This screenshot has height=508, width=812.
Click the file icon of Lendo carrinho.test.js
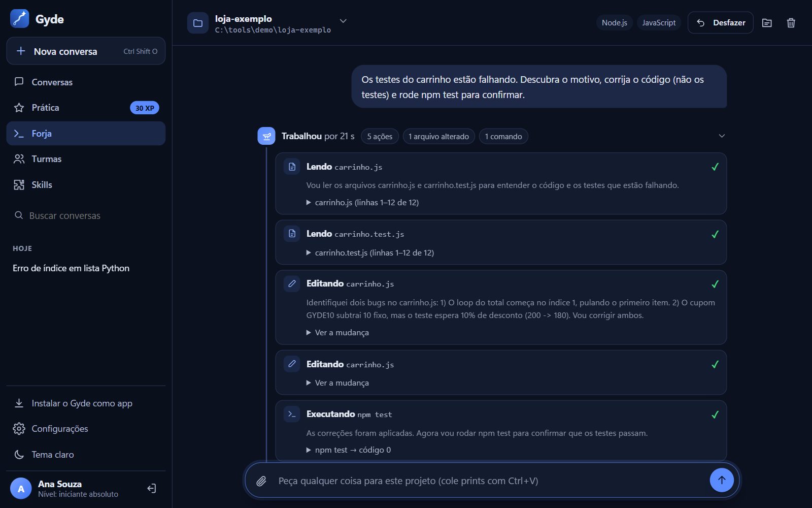[x=292, y=234]
